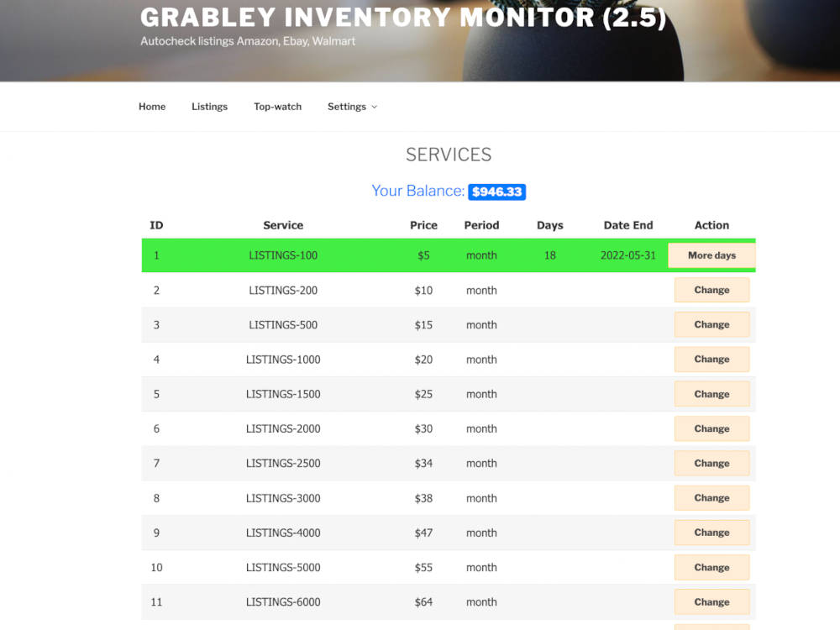Click the $64 price cell
The height and width of the screenshot is (630, 840).
pyautogui.click(x=423, y=602)
